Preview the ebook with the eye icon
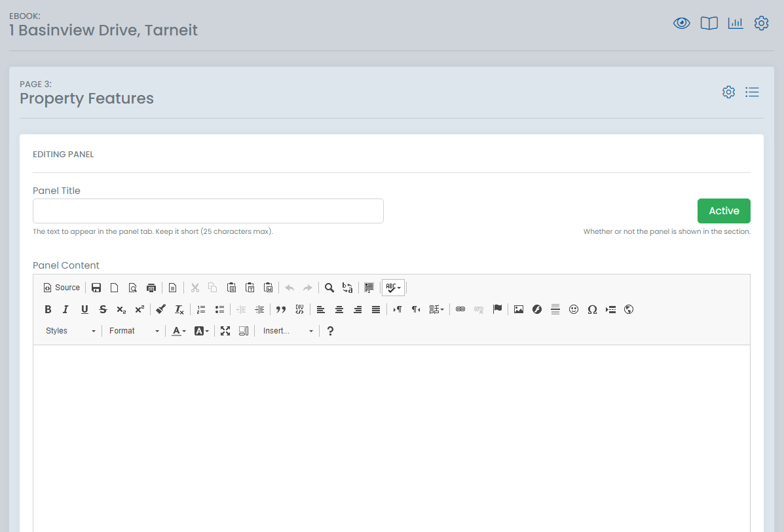This screenshot has width=784, height=532. (x=682, y=24)
